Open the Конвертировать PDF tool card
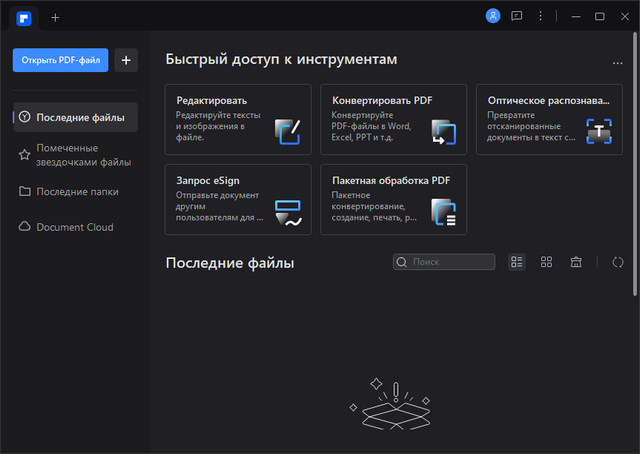640x454 pixels. (393, 119)
